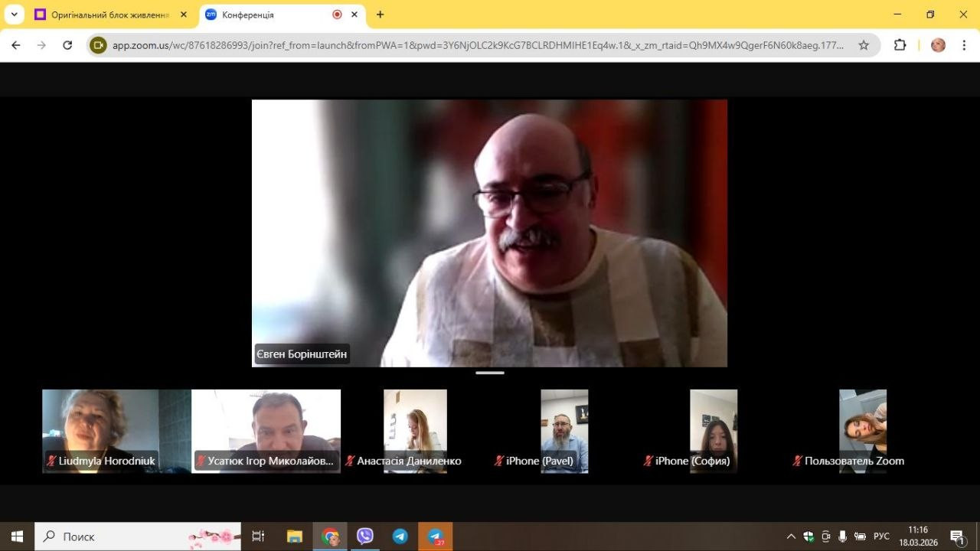Reload the Zoom conference page
The height and width of the screenshot is (551, 980).
[x=67, y=45]
